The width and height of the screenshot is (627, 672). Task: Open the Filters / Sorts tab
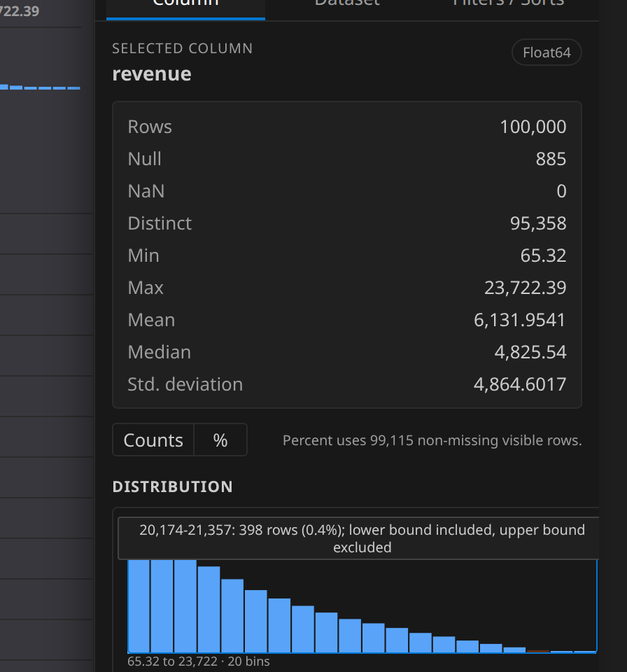(x=508, y=4)
